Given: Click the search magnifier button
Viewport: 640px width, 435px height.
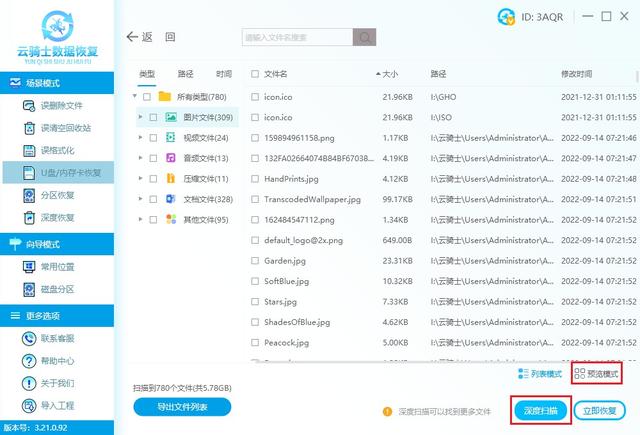Looking at the screenshot, I should [x=364, y=37].
